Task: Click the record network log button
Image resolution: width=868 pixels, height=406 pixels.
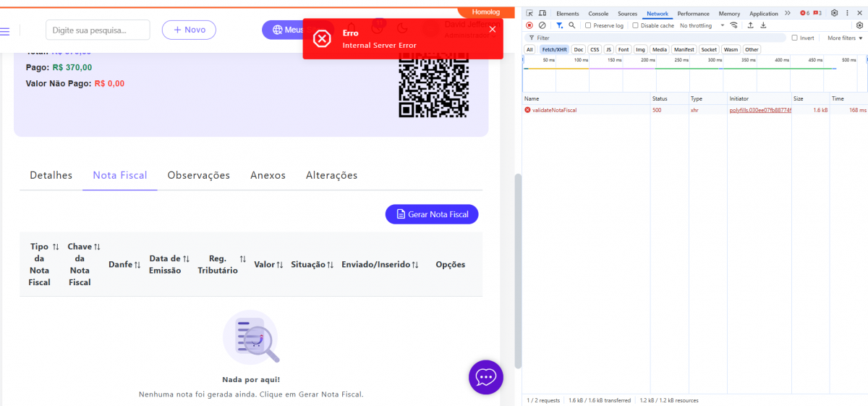Action: (x=529, y=25)
